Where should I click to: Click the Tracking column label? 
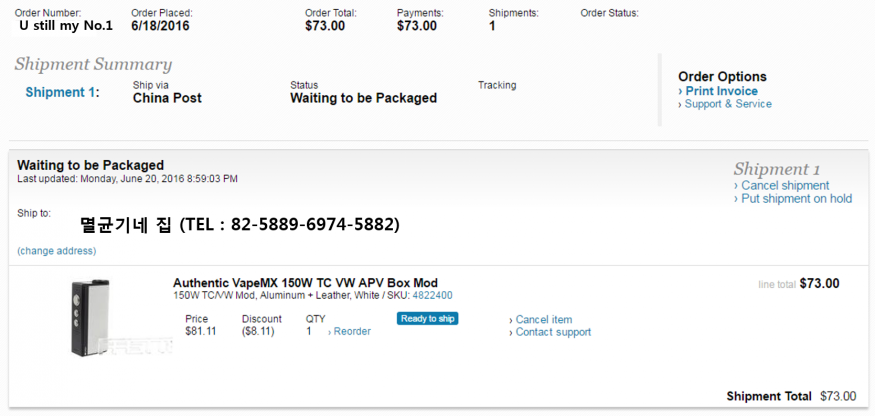[497, 85]
